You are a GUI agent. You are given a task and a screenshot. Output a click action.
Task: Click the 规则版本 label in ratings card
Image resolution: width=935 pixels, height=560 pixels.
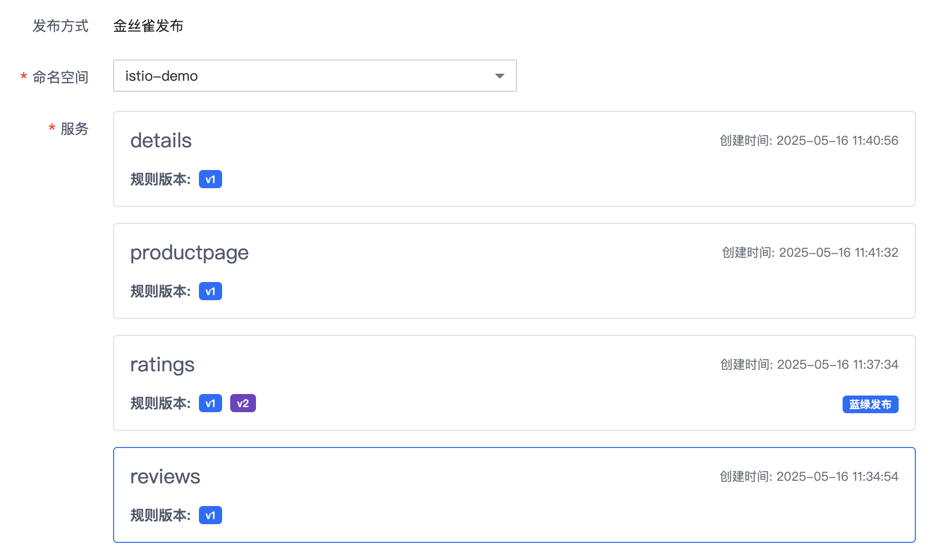click(x=160, y=404)
